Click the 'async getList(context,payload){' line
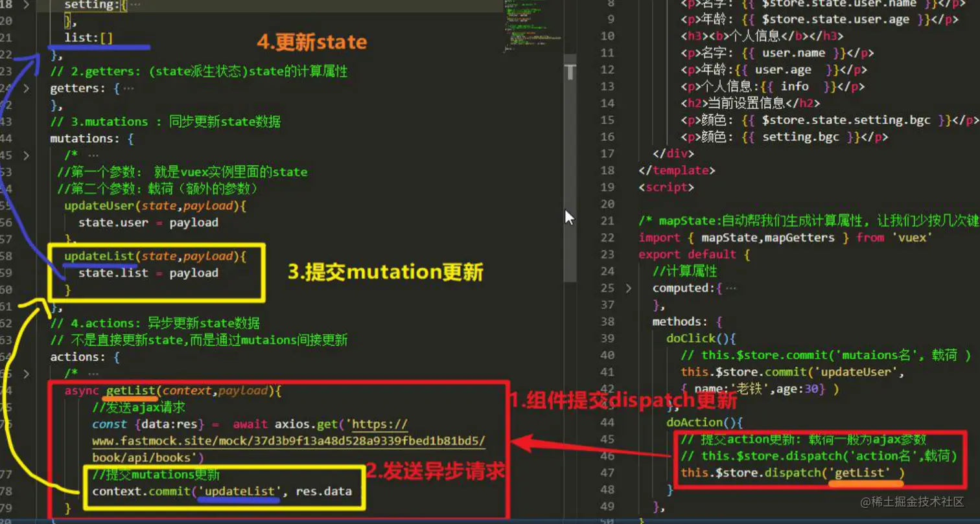This screenshot has height=524, width=980. [x=172, y=391]
